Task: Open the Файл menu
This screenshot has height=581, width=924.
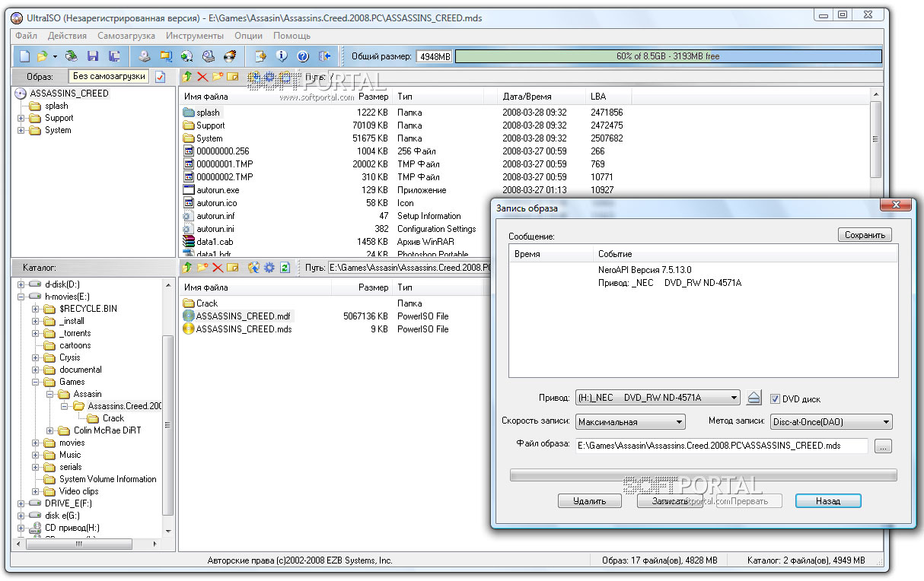Action: pos(26,36)
